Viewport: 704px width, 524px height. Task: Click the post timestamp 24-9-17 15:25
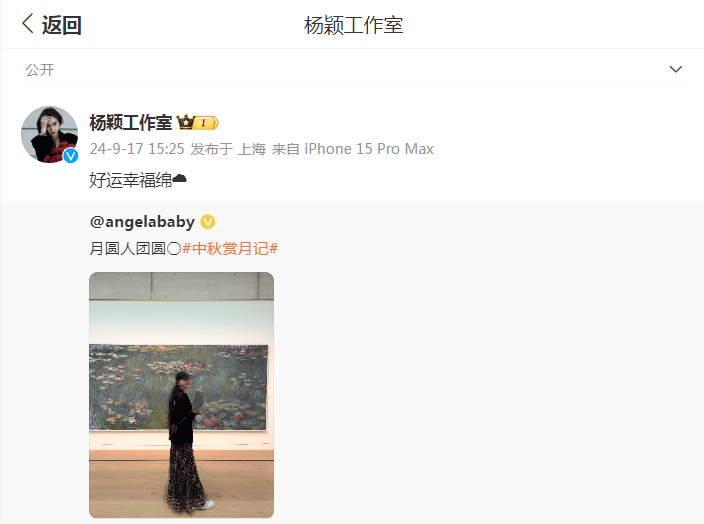coord(137,149)
